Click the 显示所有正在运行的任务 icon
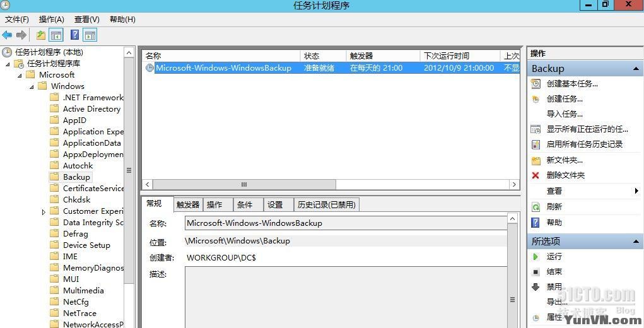The height and width of the screenshot is (328, 644). click(x=536, y=129)
